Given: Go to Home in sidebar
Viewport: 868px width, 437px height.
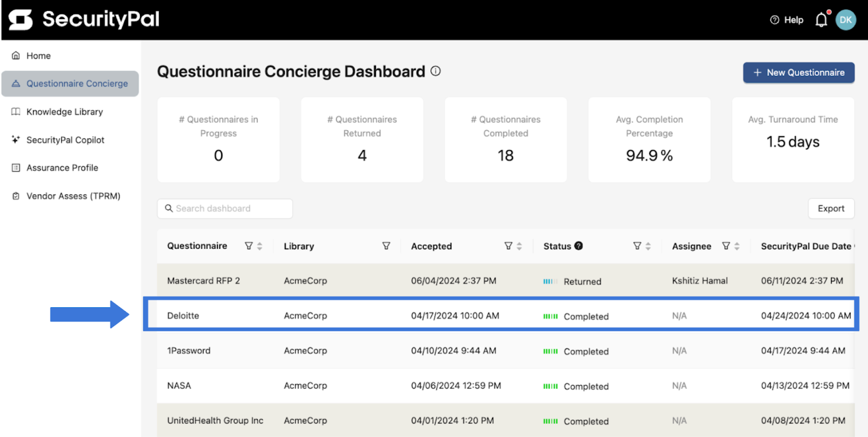Looking at the screenshot, I should click(x=69, y=56).
